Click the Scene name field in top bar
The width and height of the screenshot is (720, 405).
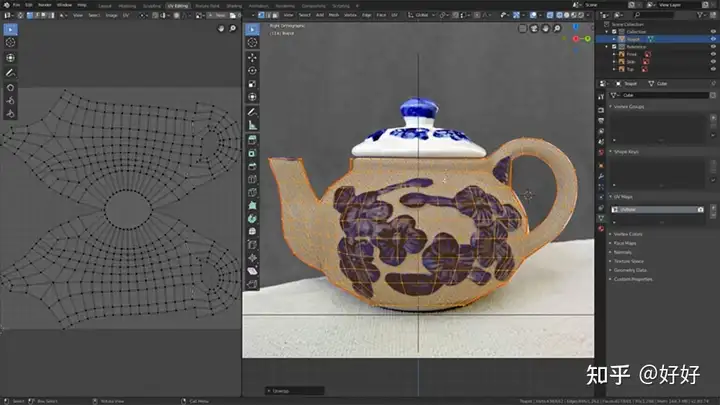point(605,5)
